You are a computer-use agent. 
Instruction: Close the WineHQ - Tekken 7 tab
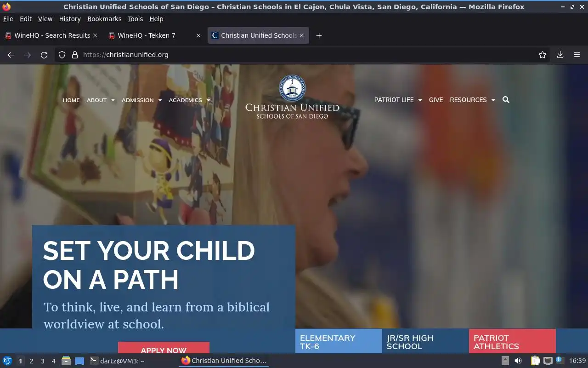click(x=198, y=35)
